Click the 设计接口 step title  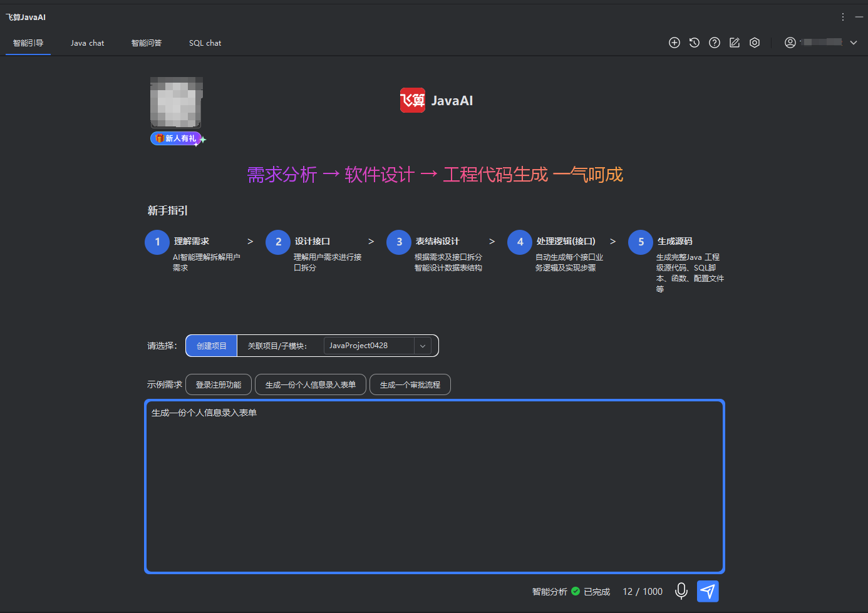tap(313, 241)
